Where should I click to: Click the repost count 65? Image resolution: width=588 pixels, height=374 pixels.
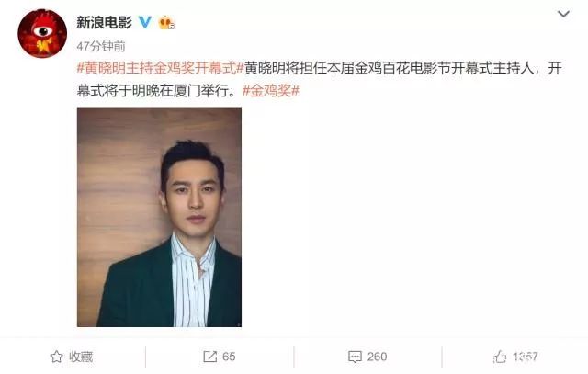coord(229,357)
